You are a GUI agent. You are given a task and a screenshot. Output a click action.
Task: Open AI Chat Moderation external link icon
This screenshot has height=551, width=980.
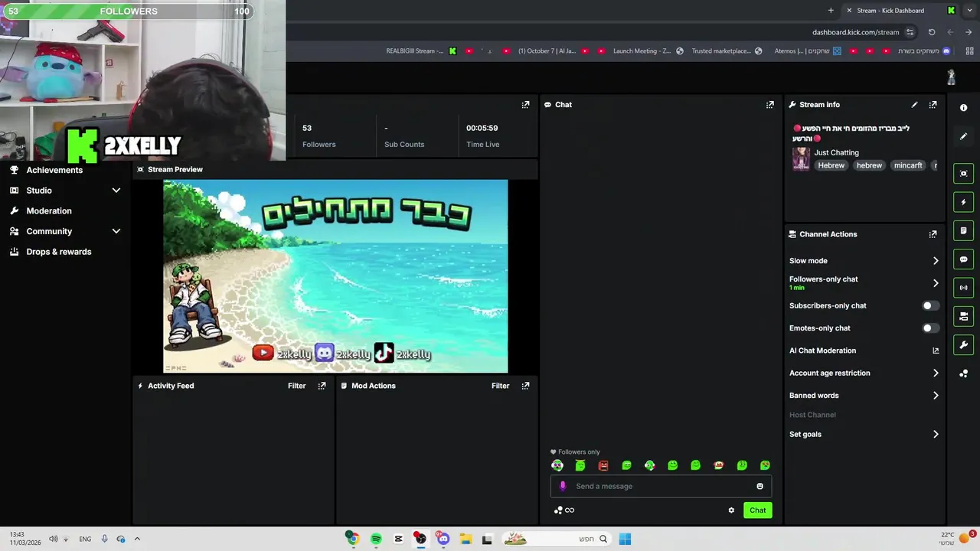point(936,350)
